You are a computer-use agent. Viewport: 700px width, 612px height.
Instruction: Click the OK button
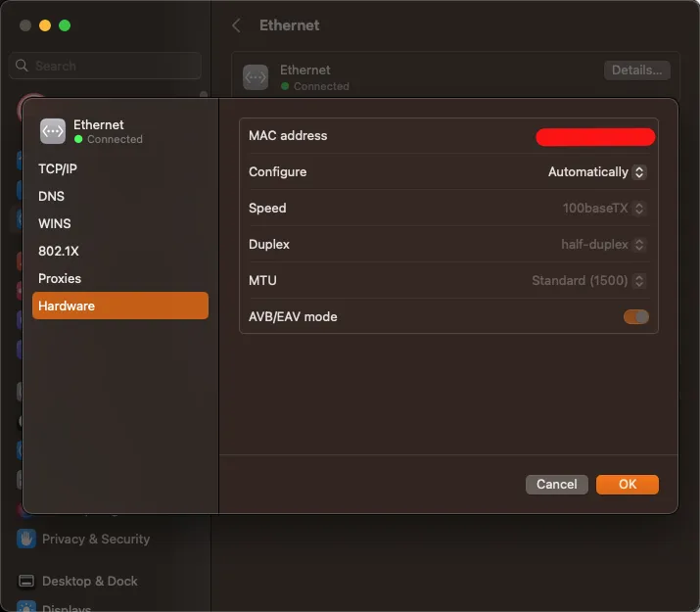point(628,485)
